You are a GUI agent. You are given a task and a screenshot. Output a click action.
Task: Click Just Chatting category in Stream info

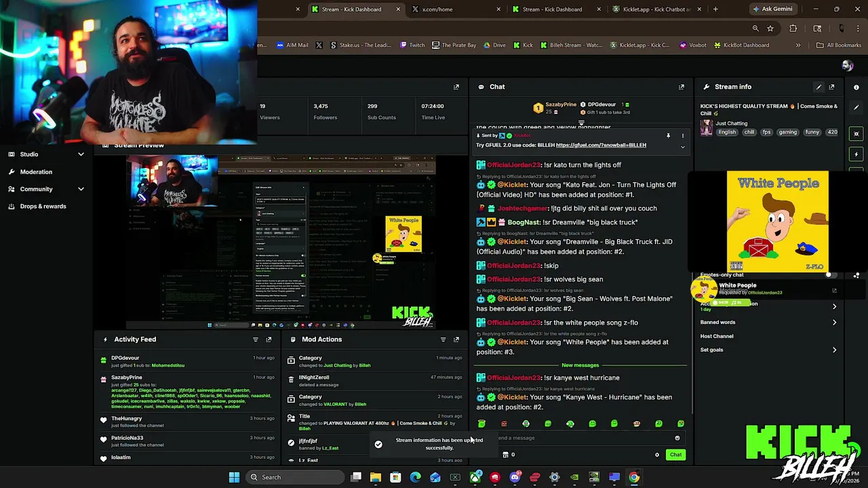coord(731,123)
